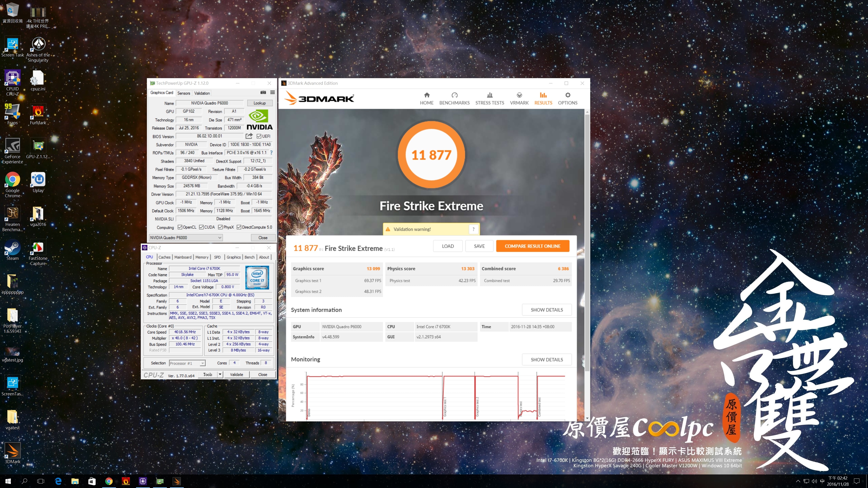The image size is (868, 488).
Task: Open CPU-Z SPD tab
Action: click(217, 257)
